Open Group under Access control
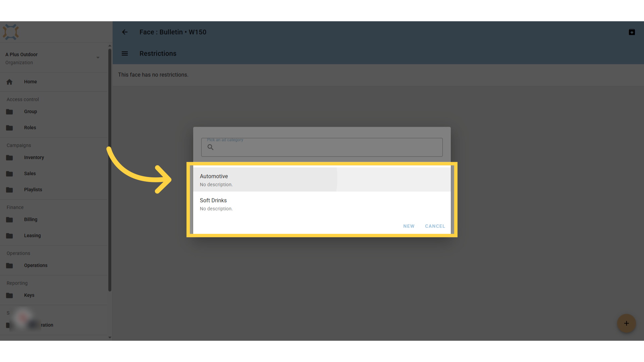 [x=54, y=112]
